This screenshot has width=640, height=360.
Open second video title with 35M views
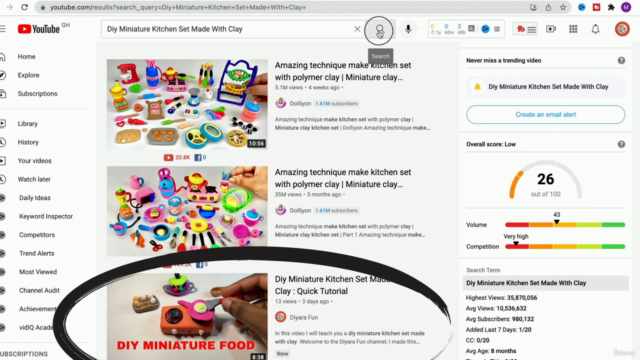click(342, 178)
